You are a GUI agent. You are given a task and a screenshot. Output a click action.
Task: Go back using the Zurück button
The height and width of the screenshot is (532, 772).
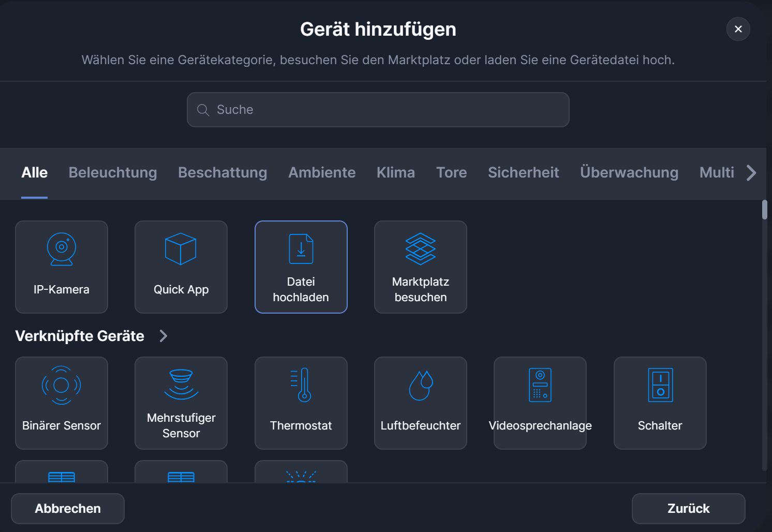tap(688, 508)
